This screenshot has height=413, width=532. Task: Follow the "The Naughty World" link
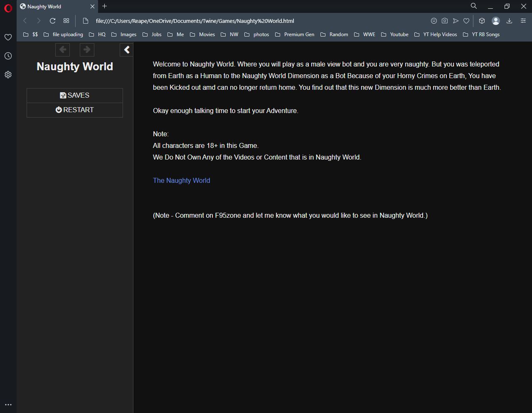pos(181,180)
